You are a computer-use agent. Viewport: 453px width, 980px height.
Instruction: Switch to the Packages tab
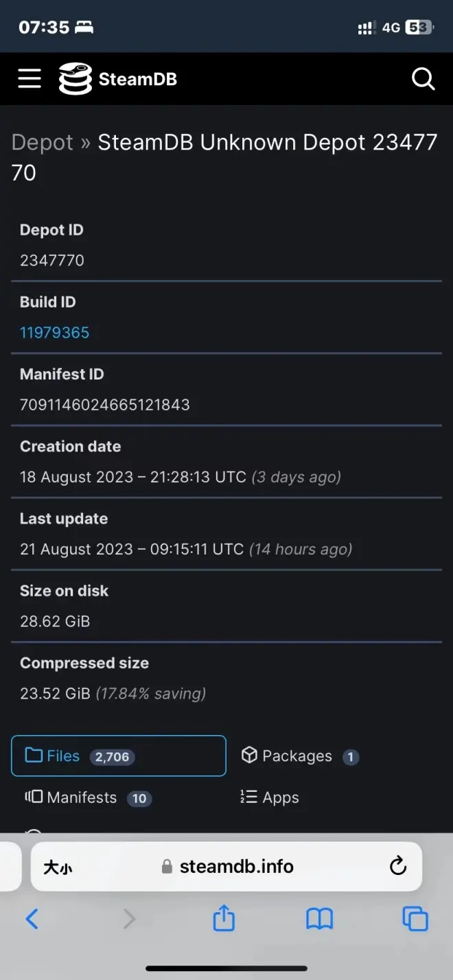299,756
